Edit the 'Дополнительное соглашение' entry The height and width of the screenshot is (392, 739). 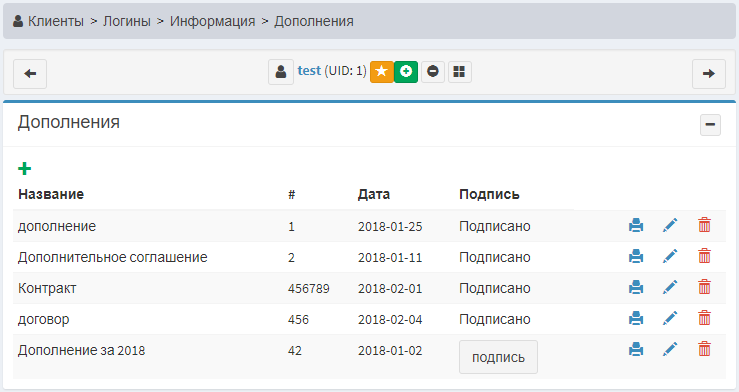(x=670, y=256)
